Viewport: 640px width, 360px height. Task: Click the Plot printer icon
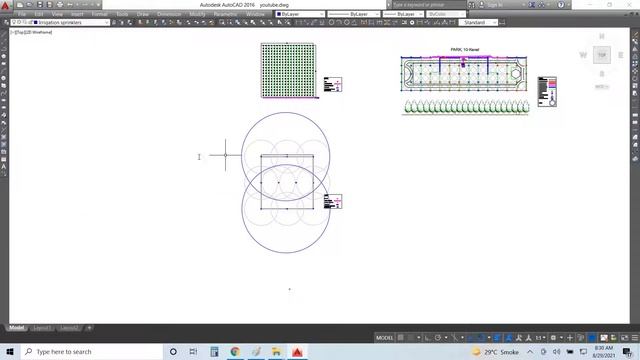(x=60, y=5)
